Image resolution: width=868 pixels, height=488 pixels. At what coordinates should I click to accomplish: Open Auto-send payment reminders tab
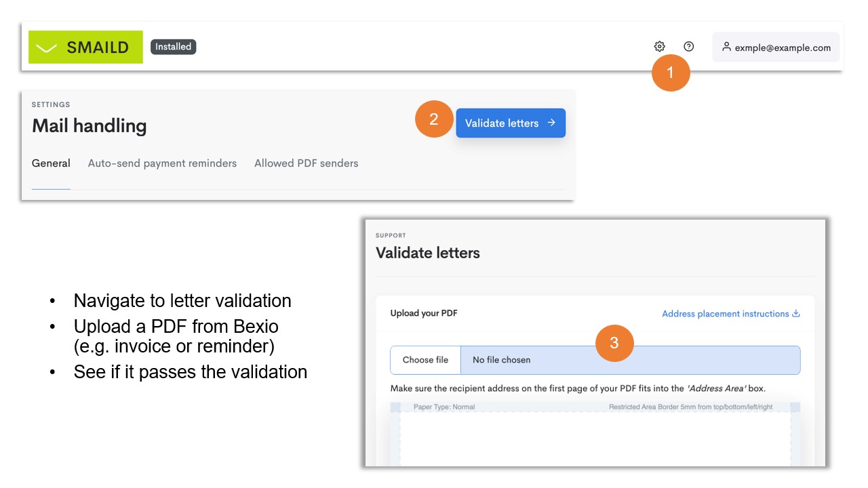click(x=162, y=163)
